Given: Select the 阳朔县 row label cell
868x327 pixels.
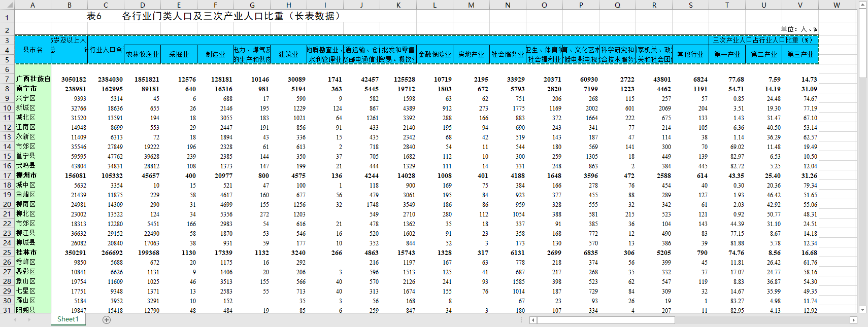Looking at the screenshot, I should (33, 310).
